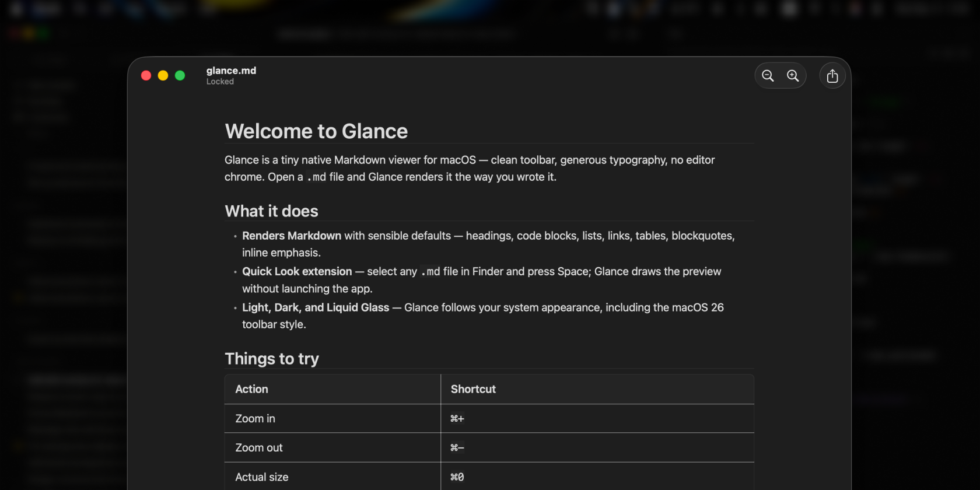Click the What it does heading
Screen dimensions: 980x490
point(272,211)
